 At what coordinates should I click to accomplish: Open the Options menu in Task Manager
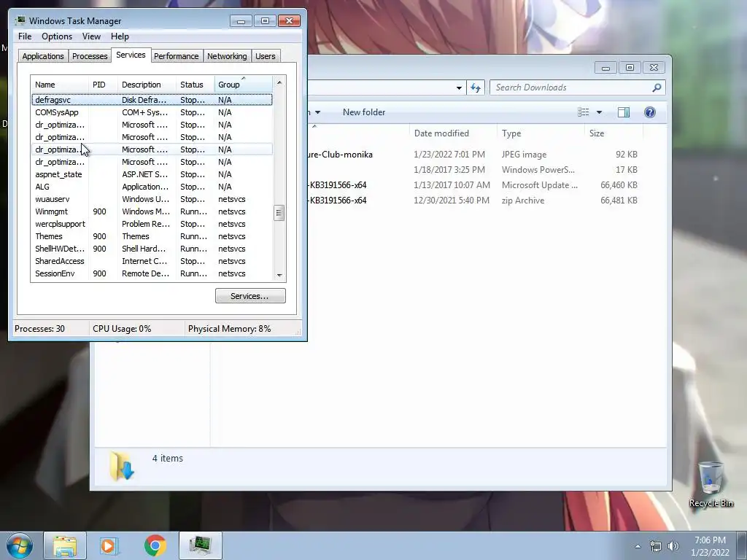pos(57,36)
